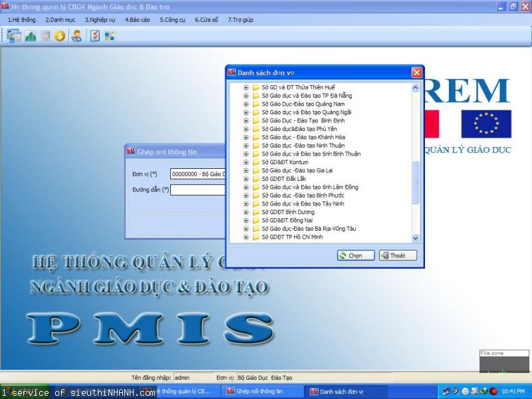The width and height of the screenshot is (532, 399).
Task: Select Sở GD&ĐT Kontum text
Action: [x=285, y=162]
